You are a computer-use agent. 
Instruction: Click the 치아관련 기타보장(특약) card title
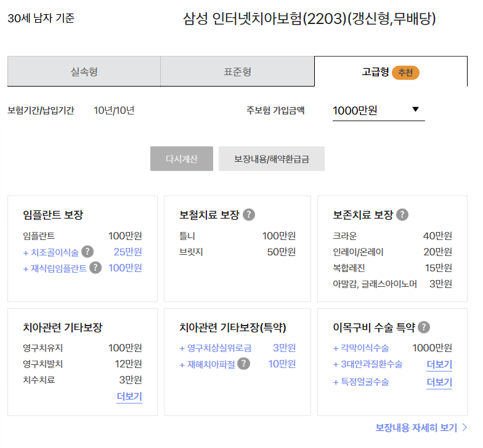(233, 327)
